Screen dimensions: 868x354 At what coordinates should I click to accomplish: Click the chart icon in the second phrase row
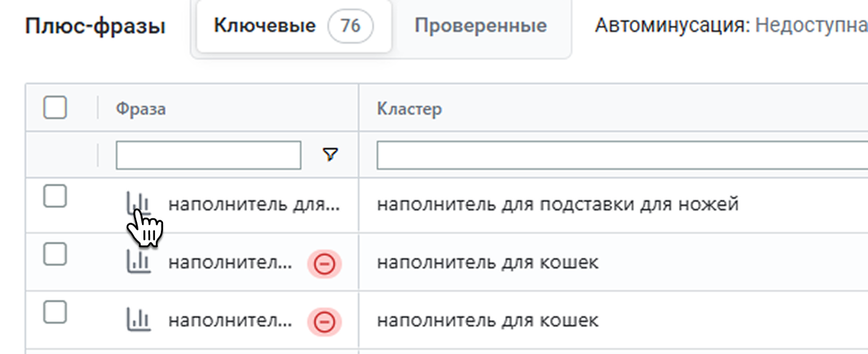(138, 262)
